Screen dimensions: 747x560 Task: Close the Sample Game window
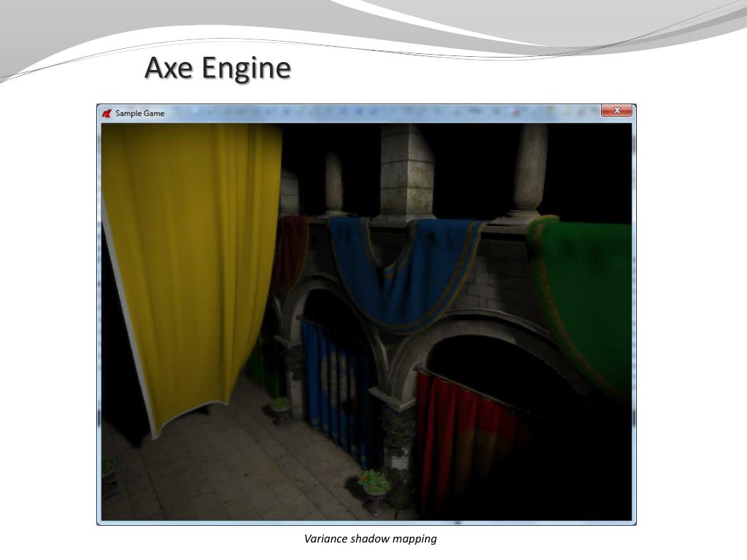coord(616,111)
